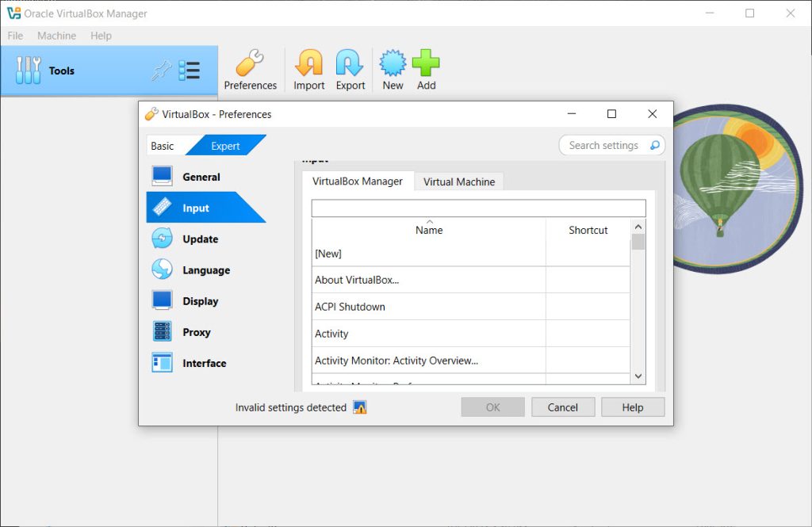812x527 pixels.
Task: Click the "Invalid settings detected" message
Action: (x=290, y=407)
